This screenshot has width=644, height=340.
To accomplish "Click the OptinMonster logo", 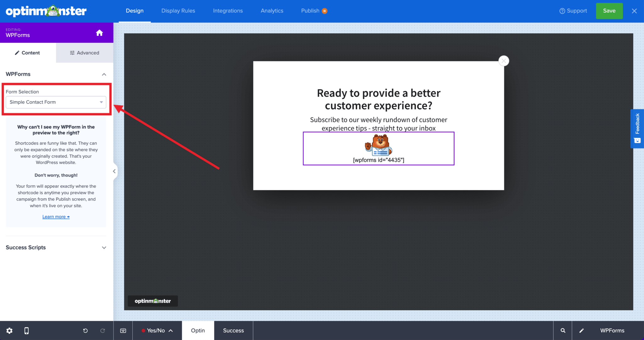I will (46, 11).
